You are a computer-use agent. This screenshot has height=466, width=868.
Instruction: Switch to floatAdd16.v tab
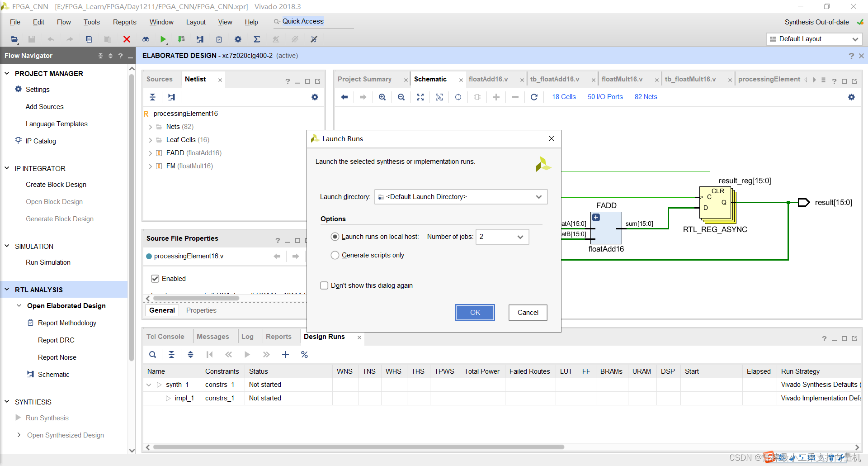tap(488, 79)
